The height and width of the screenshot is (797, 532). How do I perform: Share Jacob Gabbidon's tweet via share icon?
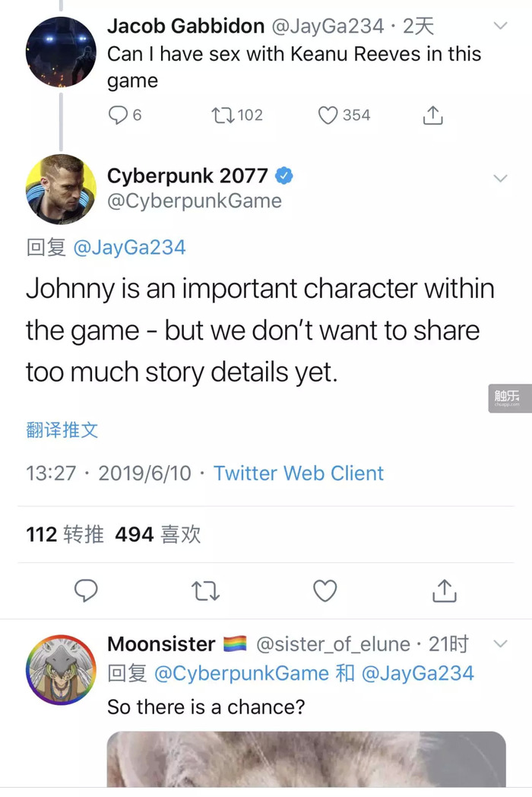point(433,115)
